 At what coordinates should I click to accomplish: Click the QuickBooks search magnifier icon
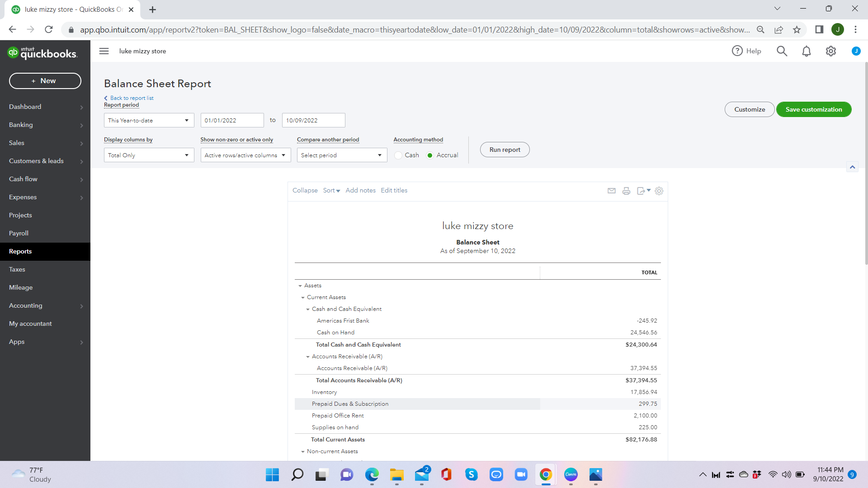tap(782, 51)
